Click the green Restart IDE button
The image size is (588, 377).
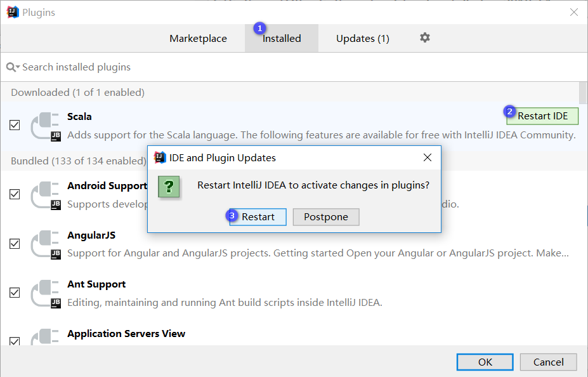tap(542, 116)
